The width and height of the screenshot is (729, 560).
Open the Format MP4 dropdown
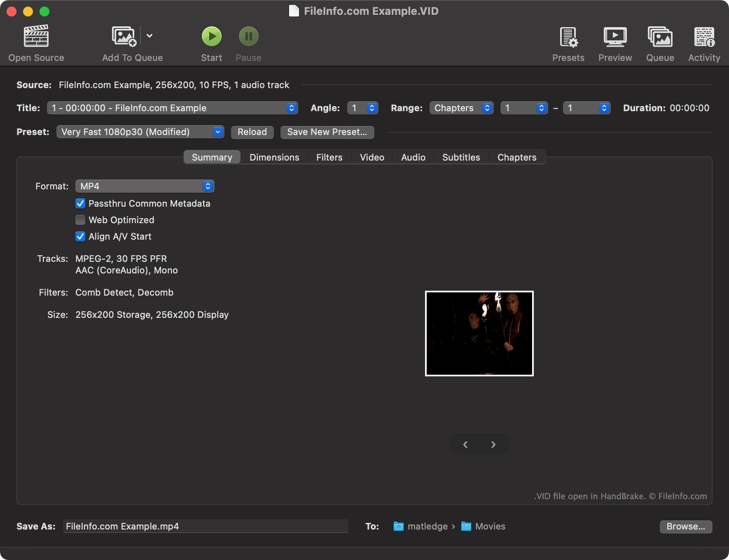[145, 186]
